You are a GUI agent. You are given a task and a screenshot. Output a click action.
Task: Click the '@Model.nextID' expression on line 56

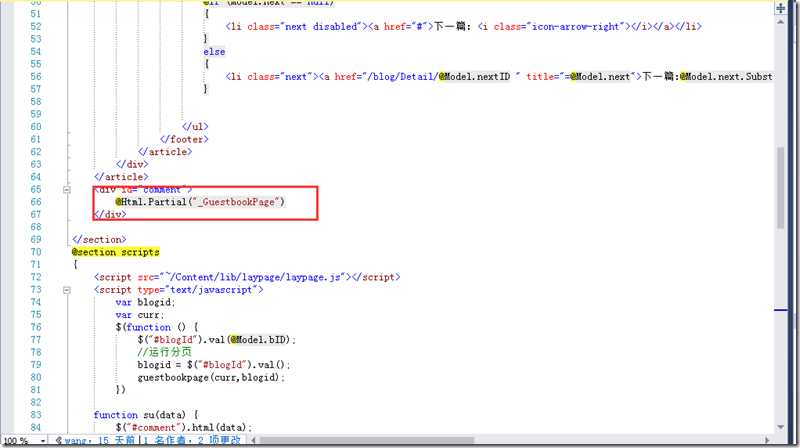point(474,77)
